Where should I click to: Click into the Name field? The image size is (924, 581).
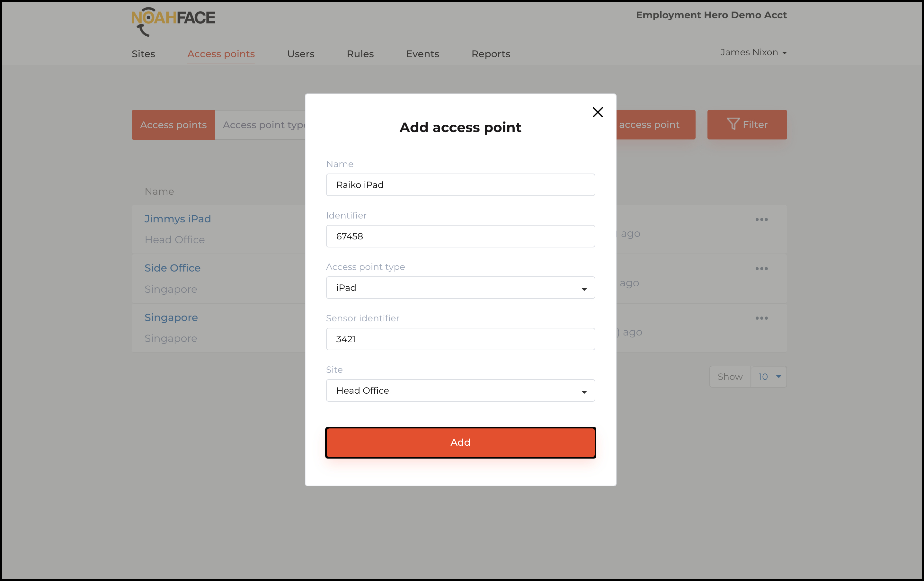460,185
